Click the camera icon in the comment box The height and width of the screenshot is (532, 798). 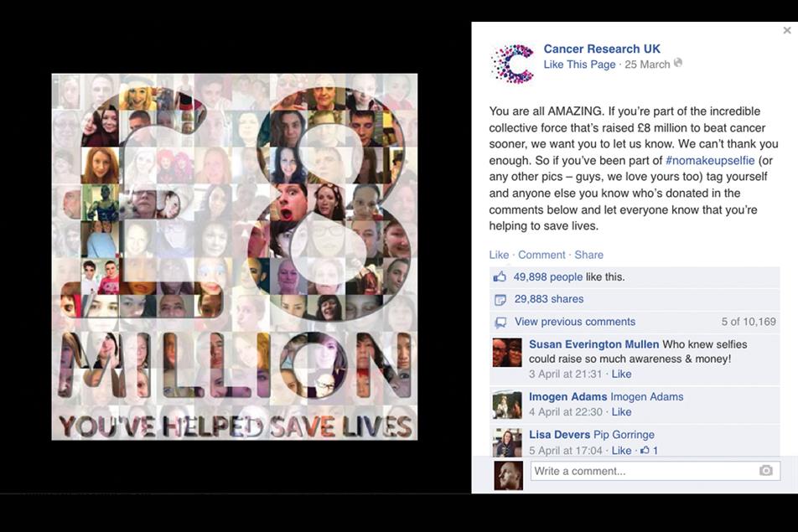(x=765, y=471)
